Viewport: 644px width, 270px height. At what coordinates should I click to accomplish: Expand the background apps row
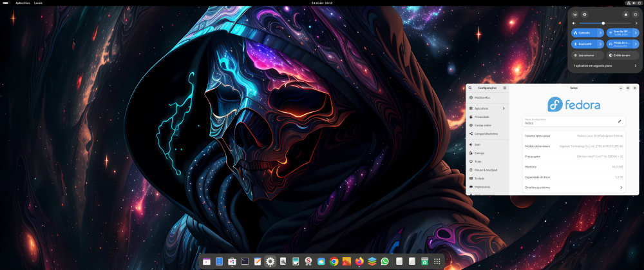point(605,66)
